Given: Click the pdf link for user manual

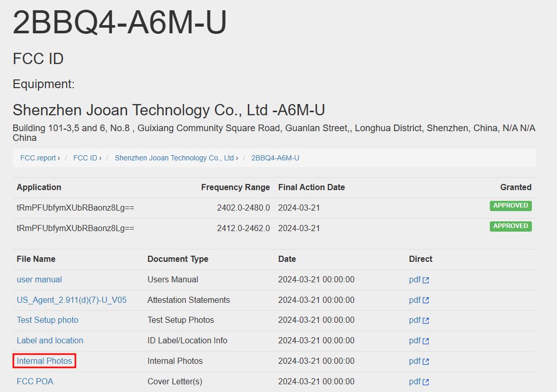Looking at the screenshot, I should [x=419, y=280].
